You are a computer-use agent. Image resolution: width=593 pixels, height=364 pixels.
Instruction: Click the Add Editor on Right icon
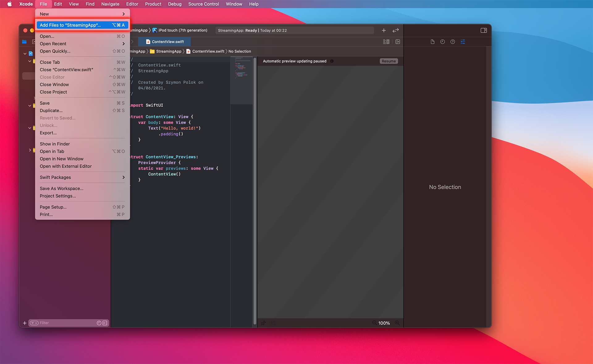coord(398,42)
